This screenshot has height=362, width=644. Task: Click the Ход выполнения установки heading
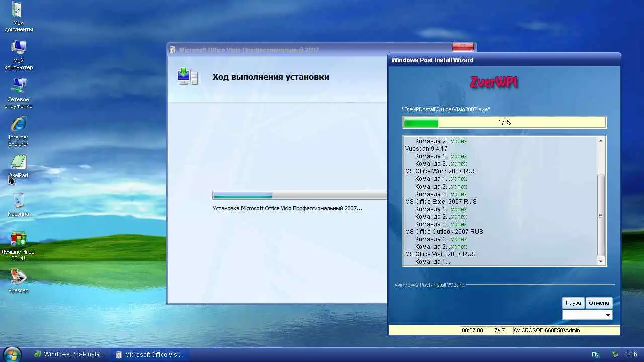(271, 77)
